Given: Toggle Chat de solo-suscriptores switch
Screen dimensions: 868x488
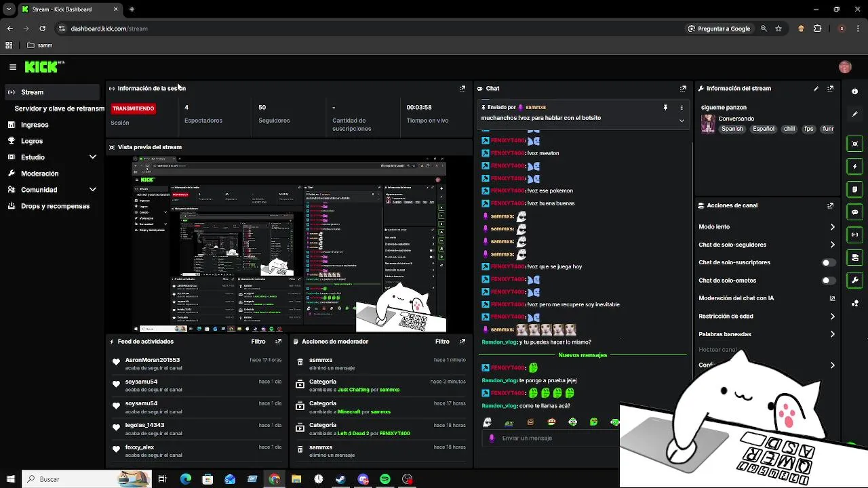Looking at the screenshot, I should coord(828,262).
